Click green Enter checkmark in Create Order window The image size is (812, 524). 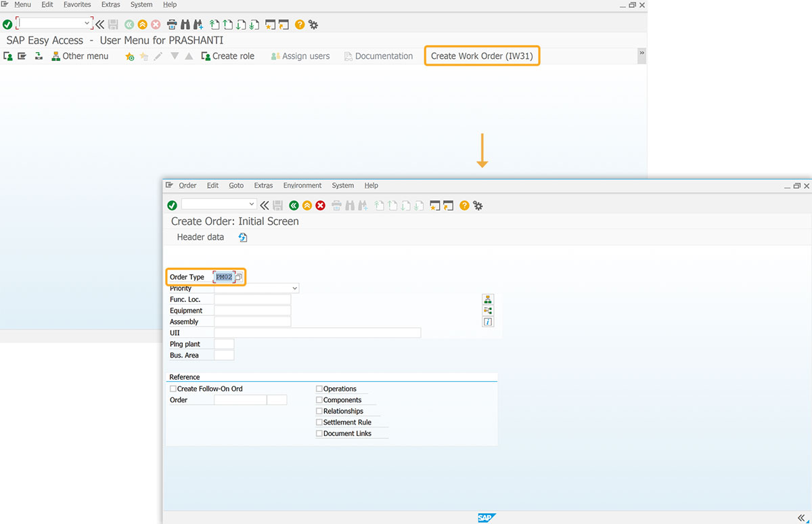(x=172, y=205)
